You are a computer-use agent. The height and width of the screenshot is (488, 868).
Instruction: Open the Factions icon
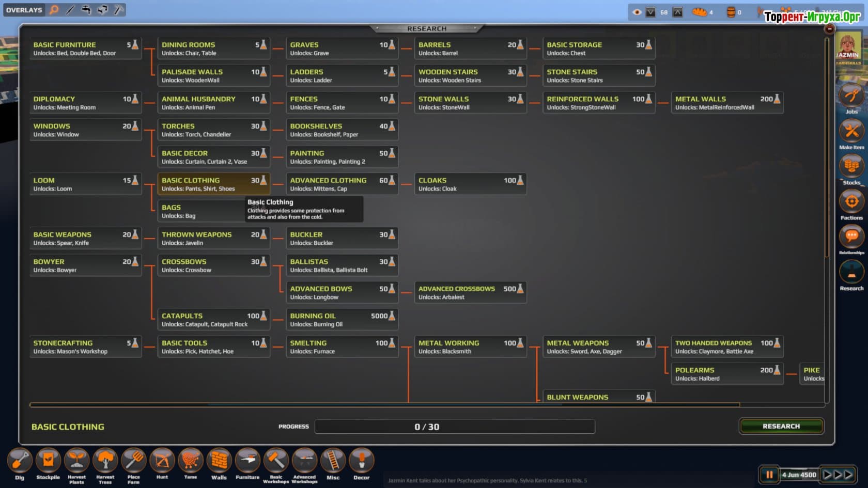pyautogui.click(x=851, y=201)
